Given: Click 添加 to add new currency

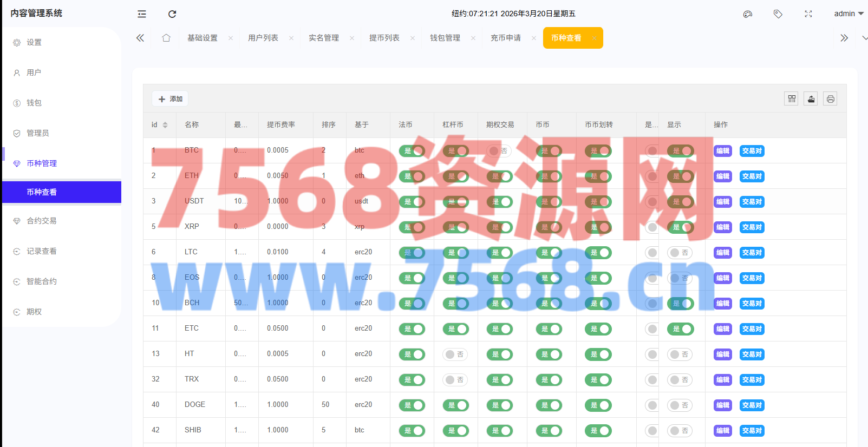Looking at the screenshot, I should point(170,99).
